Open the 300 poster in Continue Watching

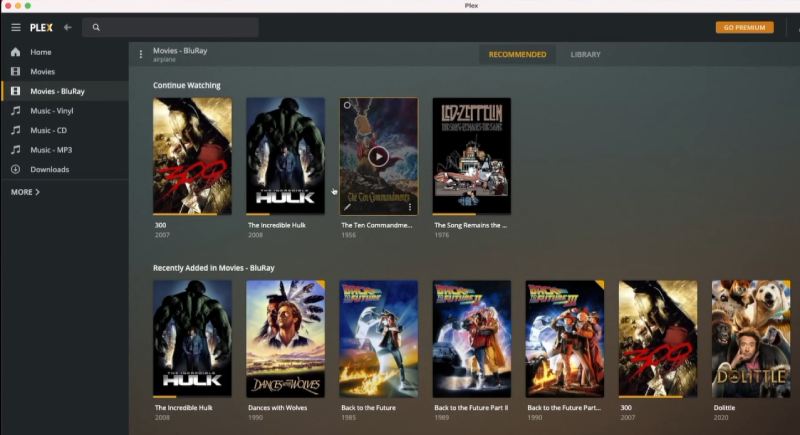pos(192,156)
